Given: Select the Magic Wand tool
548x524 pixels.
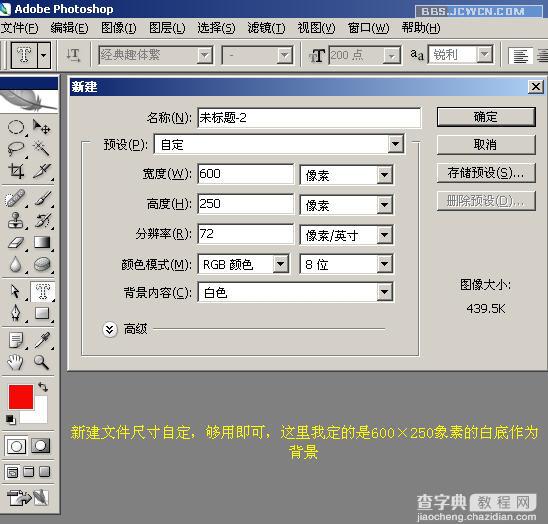Looking at the screenshot, I should pos(42,149).
